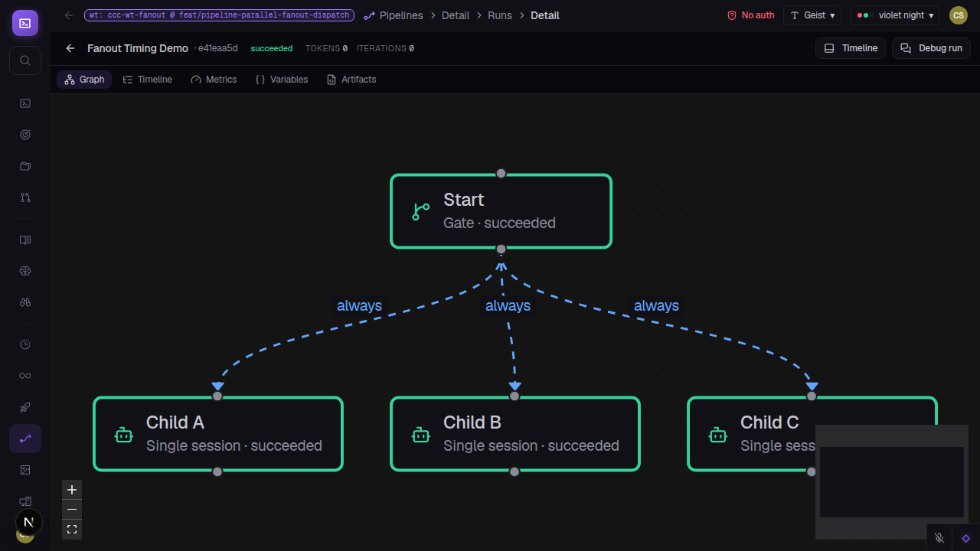
Task: Switch to the Graph tab
Action: click(84, 80)
